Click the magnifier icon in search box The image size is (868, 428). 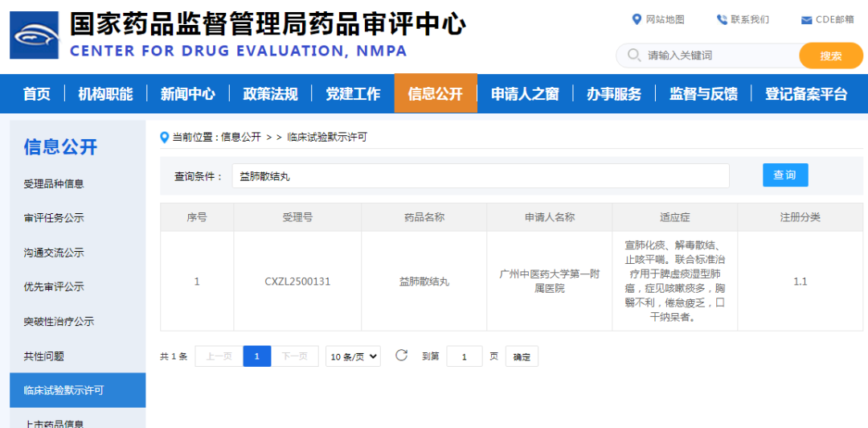pyautogui.click(x=632, y=56)
